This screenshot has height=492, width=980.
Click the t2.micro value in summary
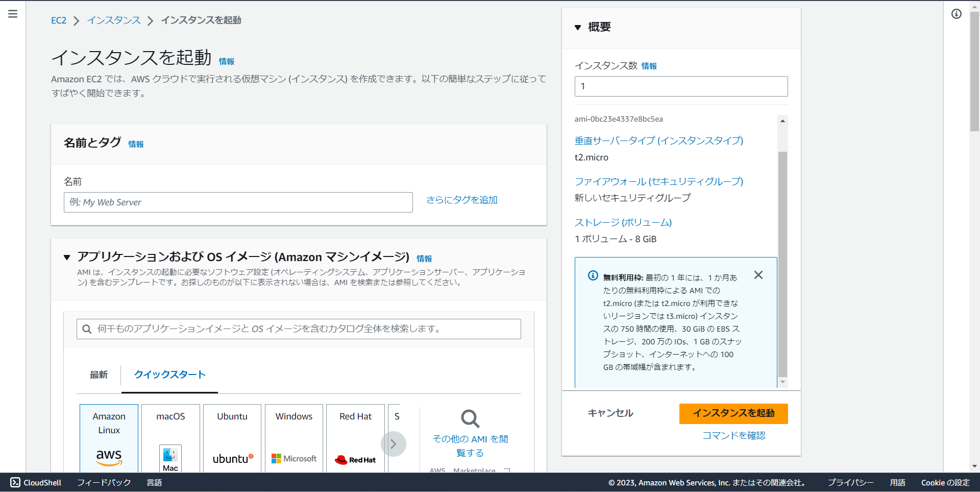[x=592, y=157]
